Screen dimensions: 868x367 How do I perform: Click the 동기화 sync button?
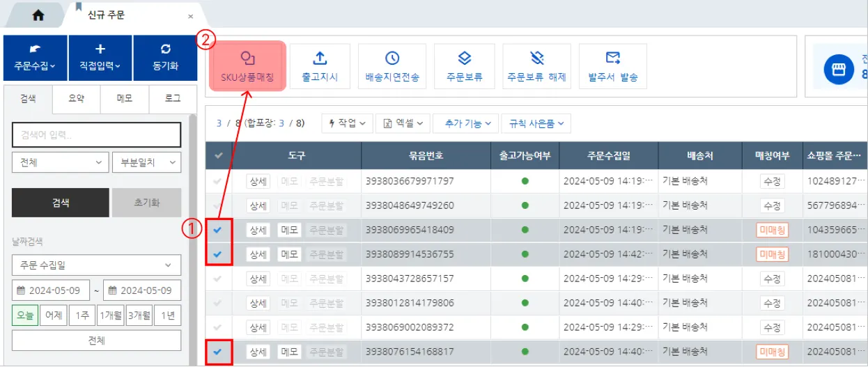point(165,58)
